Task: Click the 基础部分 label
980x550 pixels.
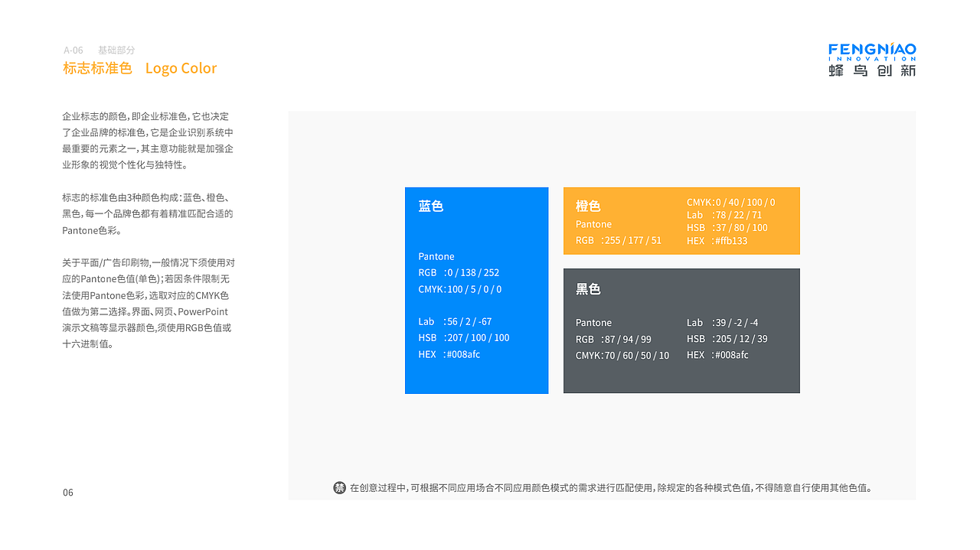Action: (x=116, y=50)
